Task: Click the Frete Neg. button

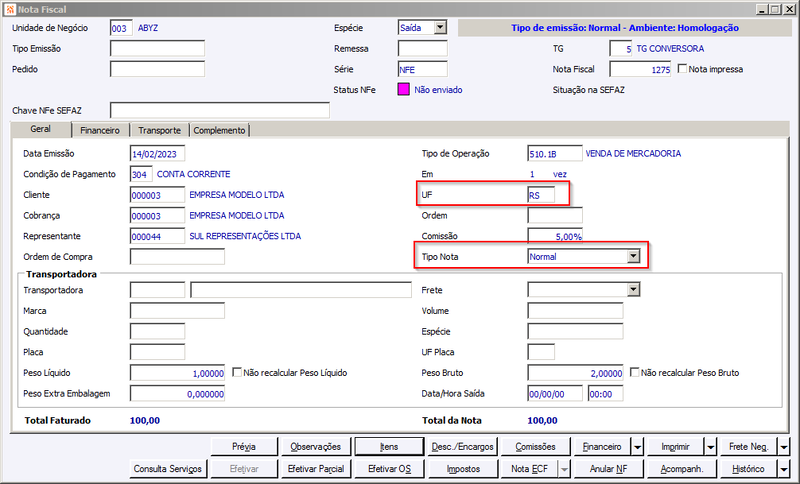Action: pyautogui.click(x=748, y=447)
